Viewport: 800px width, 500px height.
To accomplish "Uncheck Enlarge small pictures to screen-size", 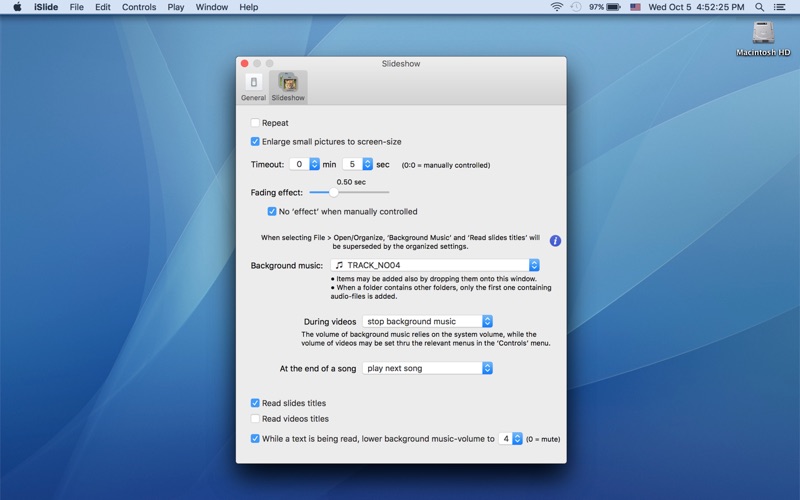I will click(255, 141).
